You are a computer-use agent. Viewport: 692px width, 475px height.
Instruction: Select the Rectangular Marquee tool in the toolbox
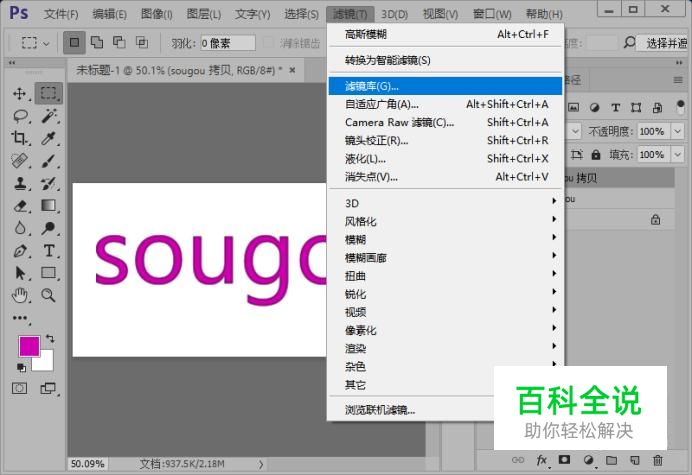49,93
